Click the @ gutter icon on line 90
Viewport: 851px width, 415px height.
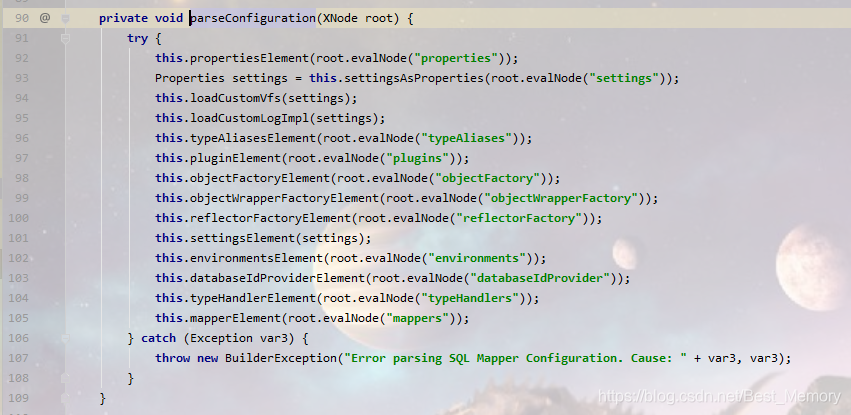tap(45, 18)
